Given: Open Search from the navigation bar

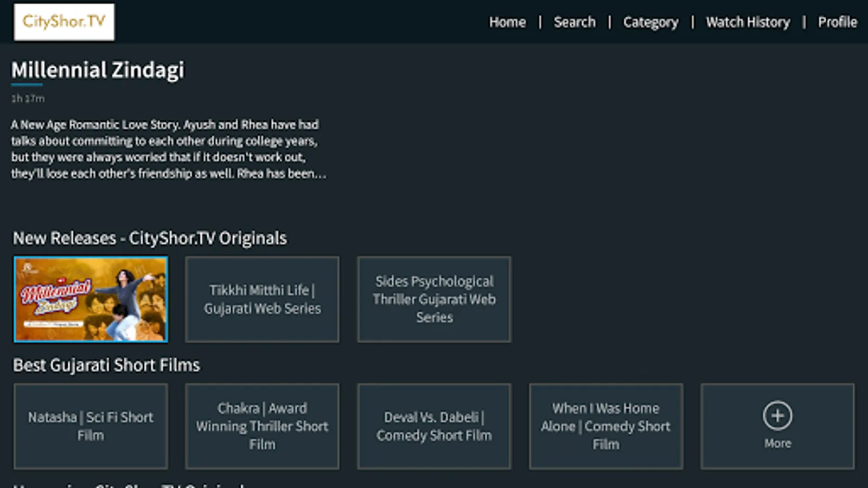Looking at the screenshot, I should pyautogui.click(x=575, y=22).
